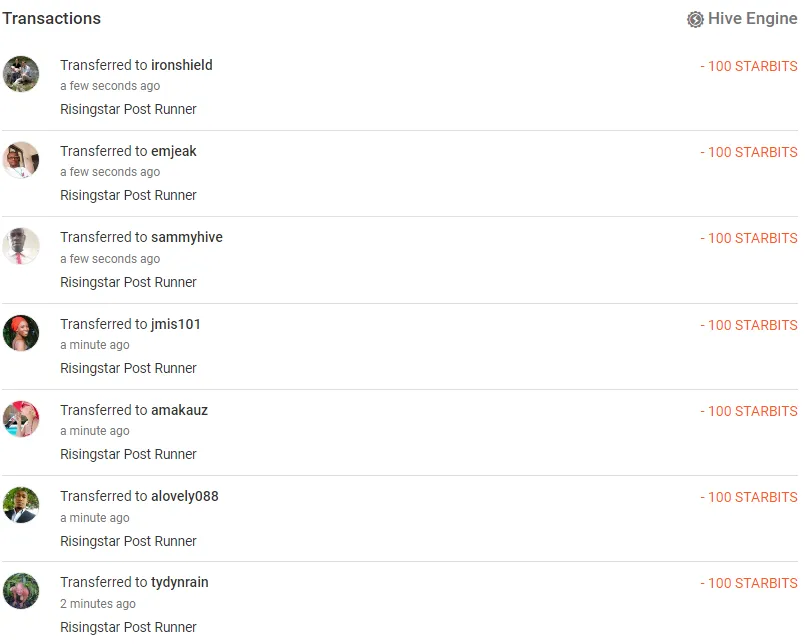
Task: Open emjeak's profile avatar
Action: pos(21,160)
